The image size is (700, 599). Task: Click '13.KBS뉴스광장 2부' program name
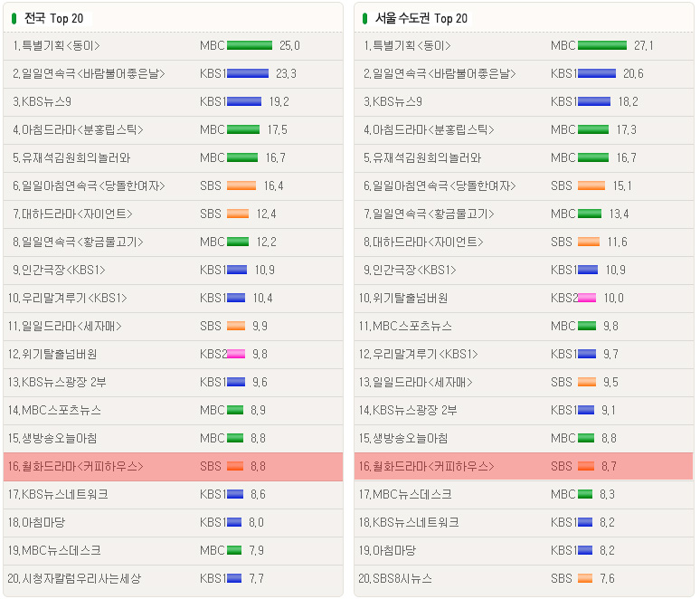[x=57, y=383]
